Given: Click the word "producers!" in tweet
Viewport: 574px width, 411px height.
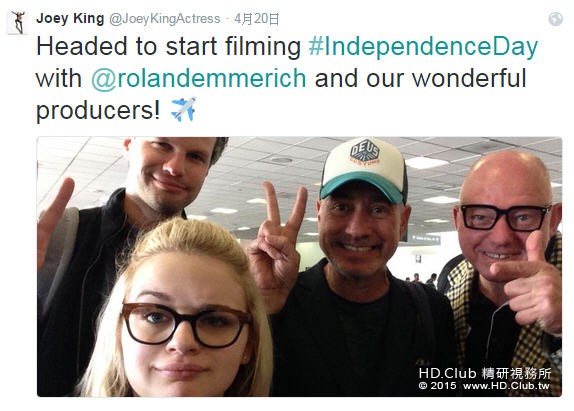Looking at the screenshot, I should pyautogui.click(x=98, y=110).
